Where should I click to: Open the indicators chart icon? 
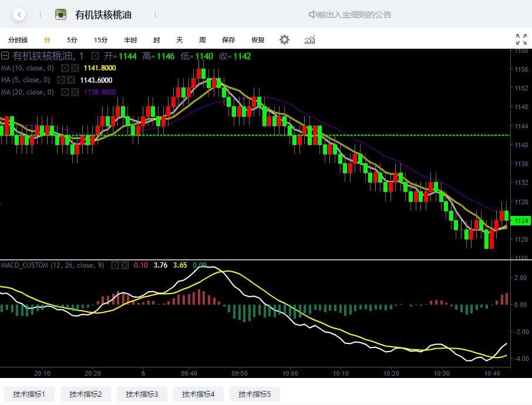309,40
